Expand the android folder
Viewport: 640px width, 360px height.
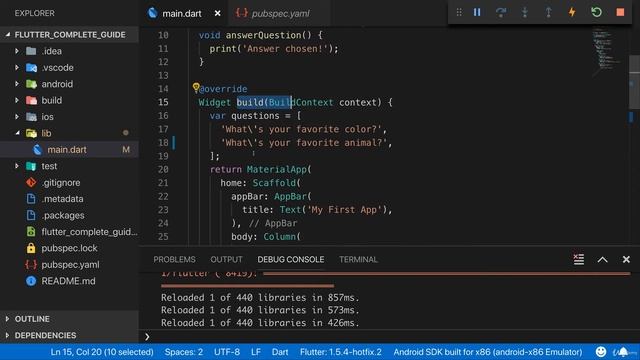coord(17,84)
